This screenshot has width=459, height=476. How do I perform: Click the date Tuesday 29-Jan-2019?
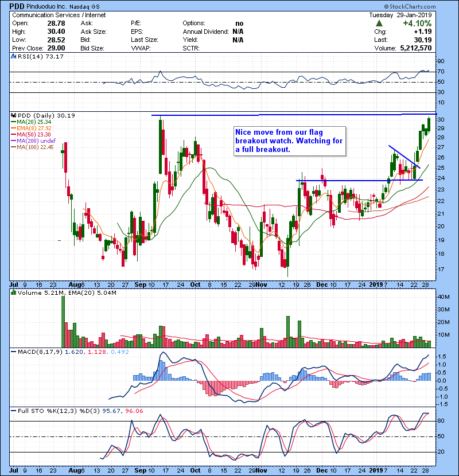(400, 15)
